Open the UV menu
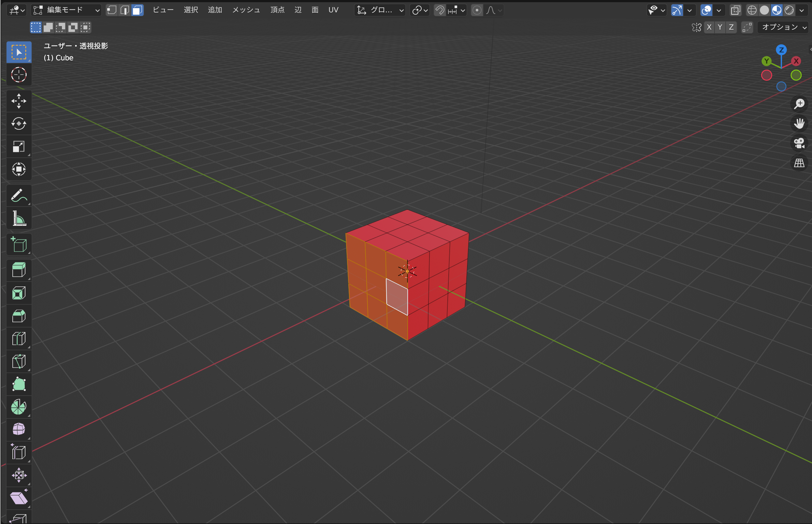The image size is (812, 524). (x=333, y=10)
